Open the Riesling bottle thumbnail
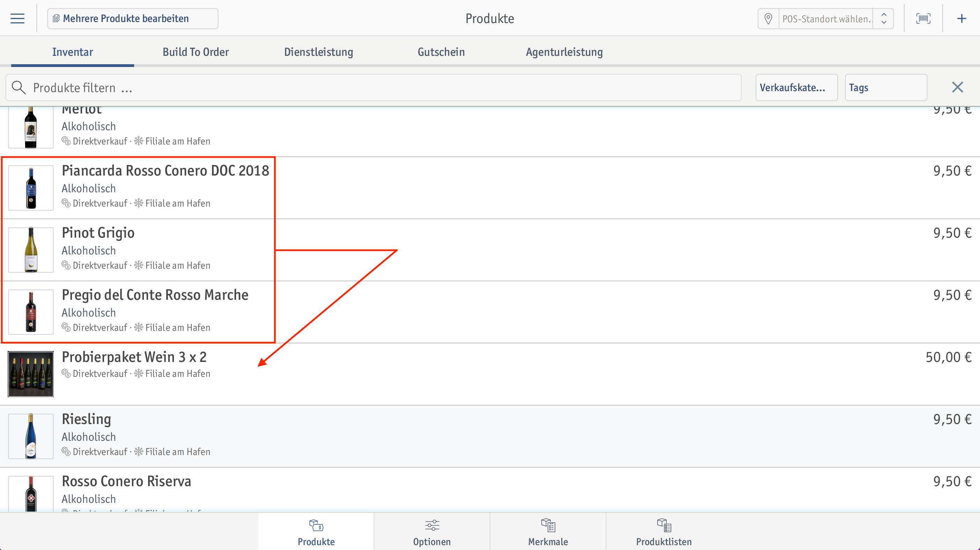Image resolution: width=980 pixels, height=550 pixels. [31, 436]
